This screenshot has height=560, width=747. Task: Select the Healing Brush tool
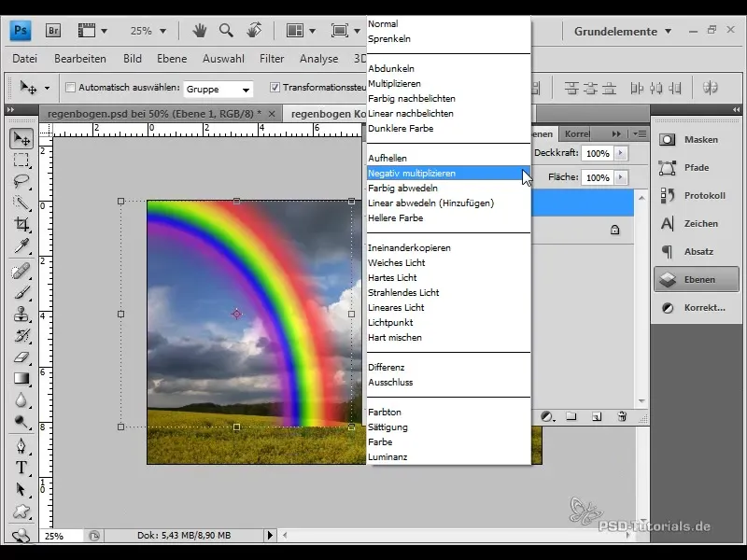[21, 272]
